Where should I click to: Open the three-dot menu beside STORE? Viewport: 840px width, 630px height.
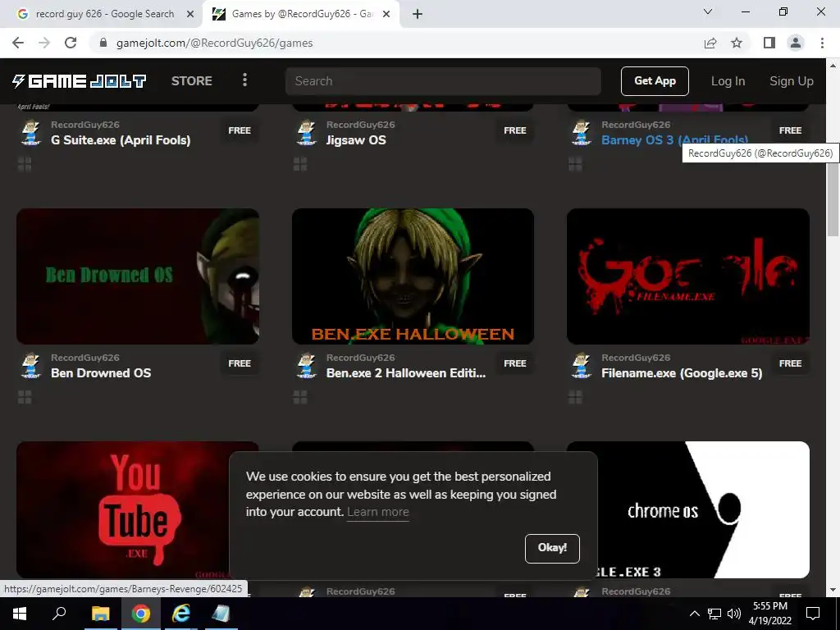[244, 80]
